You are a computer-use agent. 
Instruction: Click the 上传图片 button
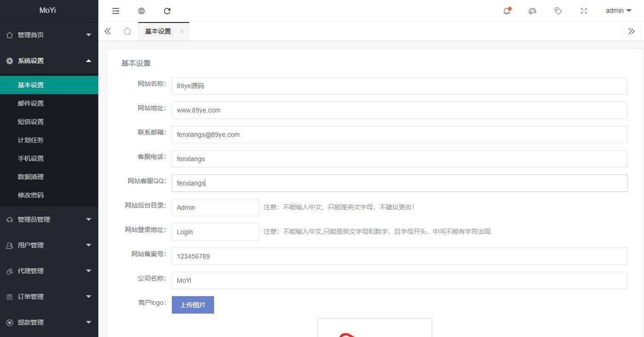click(x=193, y=305)
